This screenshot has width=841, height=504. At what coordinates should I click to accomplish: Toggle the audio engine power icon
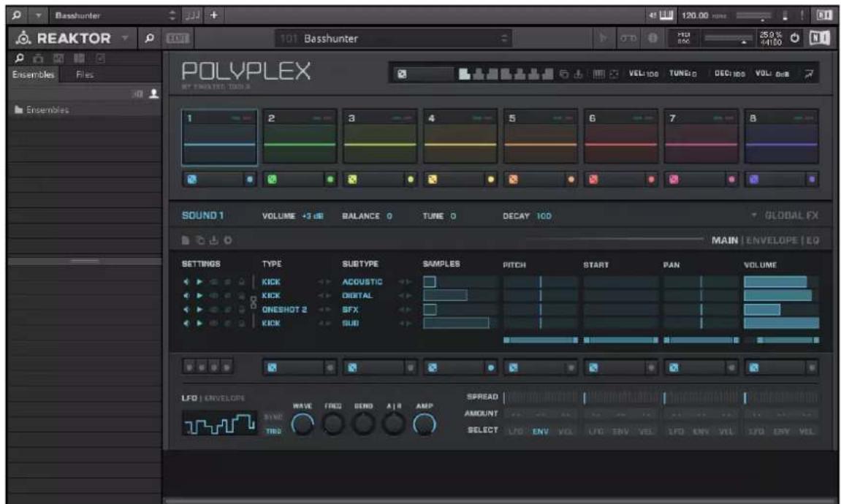[795, 38]
